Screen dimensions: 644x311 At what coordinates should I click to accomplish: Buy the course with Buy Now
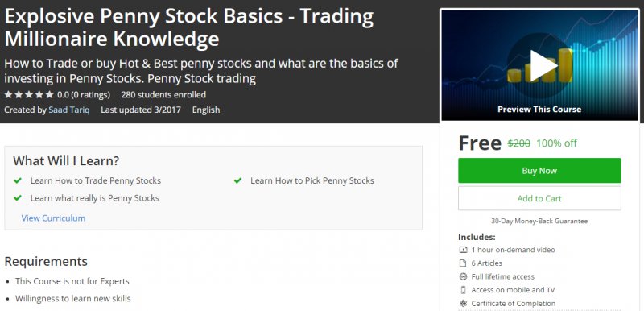pyautogui.click(x=539, y=171)
